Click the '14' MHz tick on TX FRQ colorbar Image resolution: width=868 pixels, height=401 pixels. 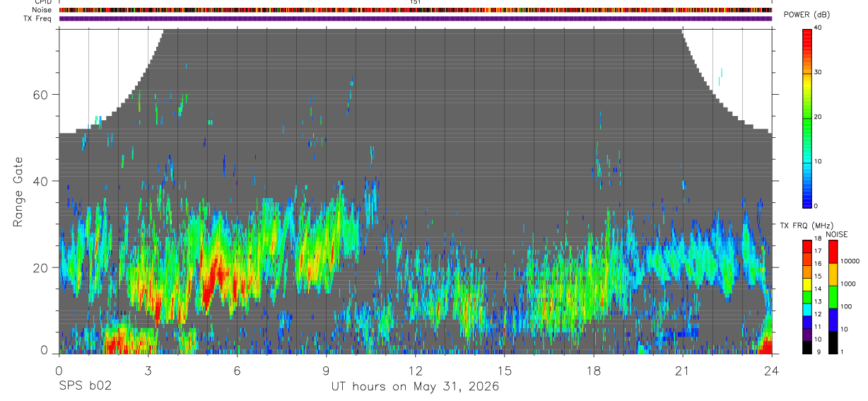click(x=818, y=289)
